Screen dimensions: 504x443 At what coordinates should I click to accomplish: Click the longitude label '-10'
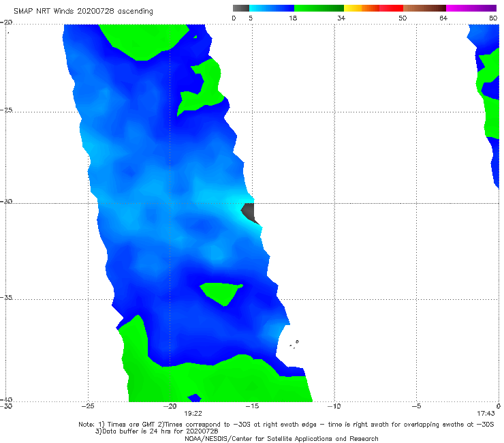pyautogui.click(x=334, y=406)
